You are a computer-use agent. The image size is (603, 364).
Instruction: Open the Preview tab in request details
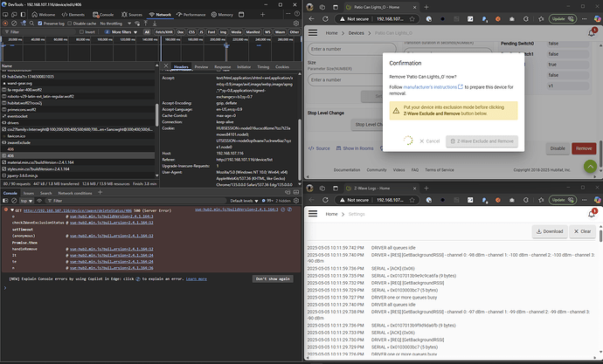click(x=201, y=66)
